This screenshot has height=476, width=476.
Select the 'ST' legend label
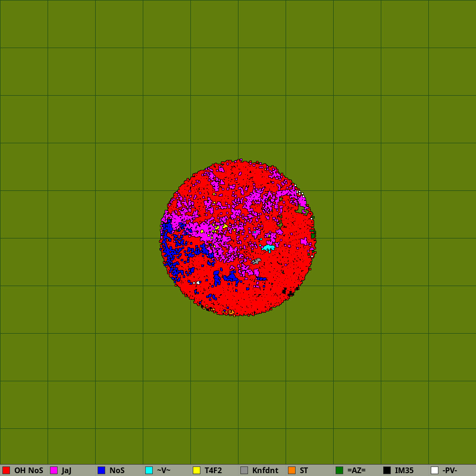(x=304, y=470)
